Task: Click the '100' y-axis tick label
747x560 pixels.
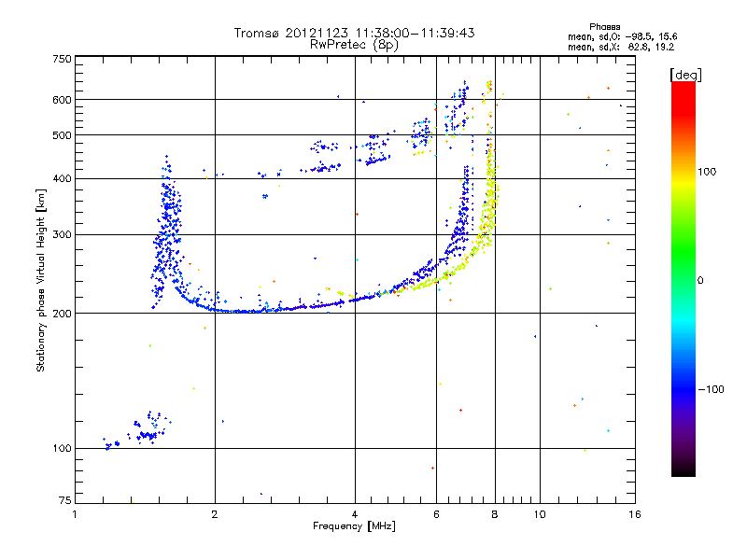Action: pos(62,448)
